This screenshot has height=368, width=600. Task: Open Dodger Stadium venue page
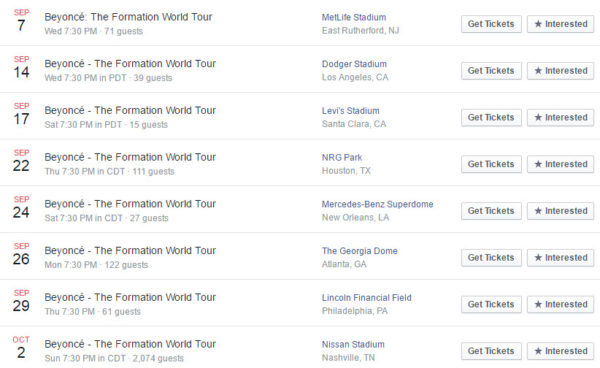pyautogui.click(x=354, y=64)
